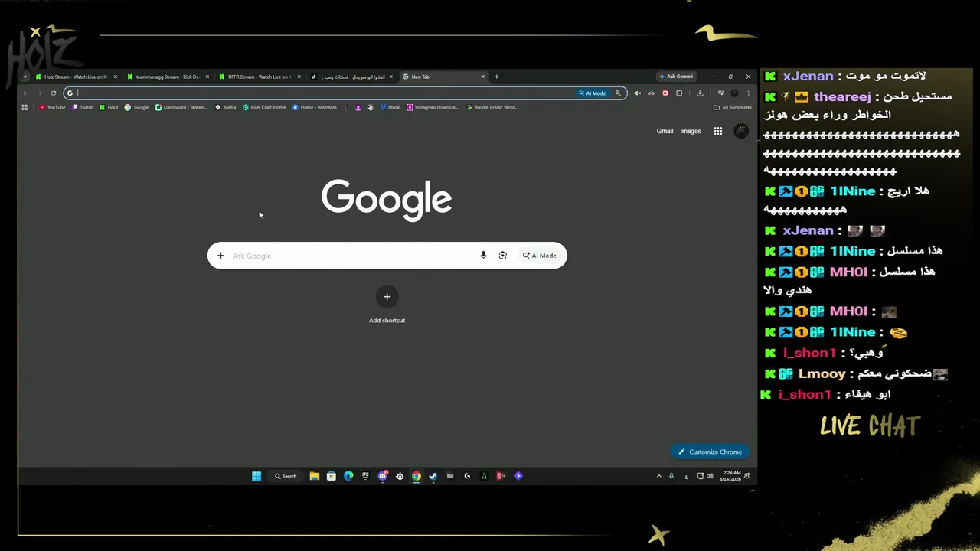Open the Google bookmark

(x=137, y=108)
